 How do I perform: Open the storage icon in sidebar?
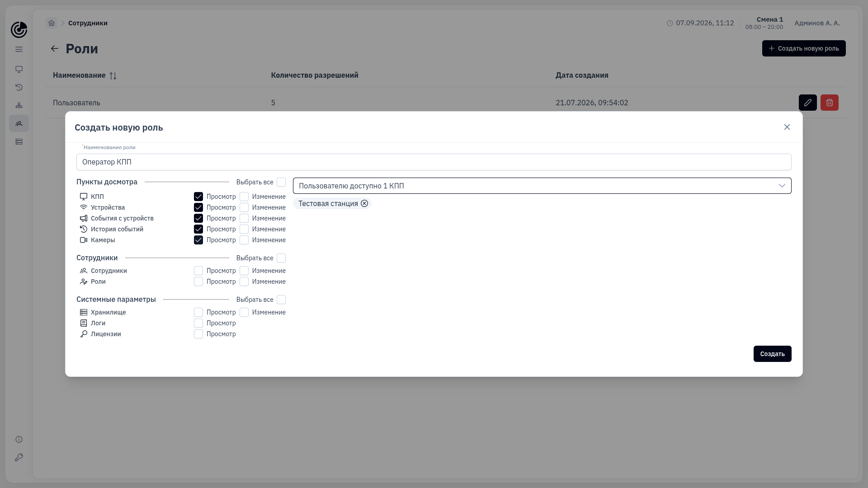(x=19, y=141)
